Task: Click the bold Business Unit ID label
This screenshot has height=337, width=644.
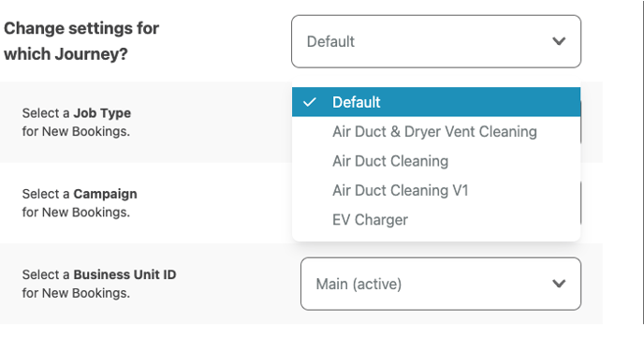Action: tap(124, 274)
